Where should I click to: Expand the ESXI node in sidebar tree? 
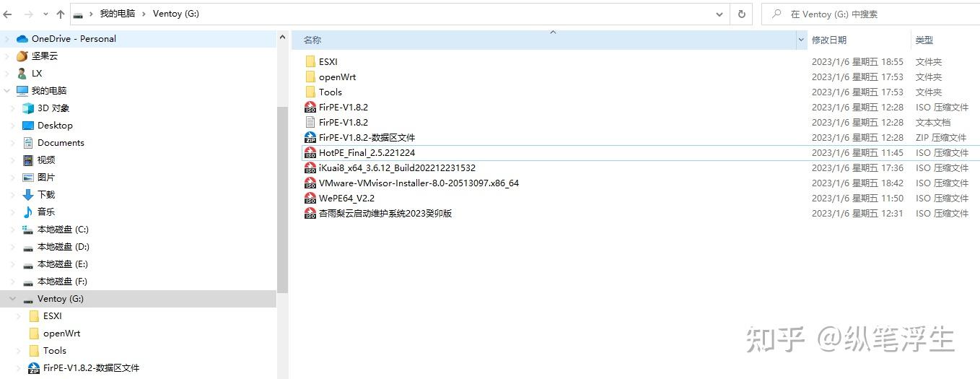pos(19,316)
